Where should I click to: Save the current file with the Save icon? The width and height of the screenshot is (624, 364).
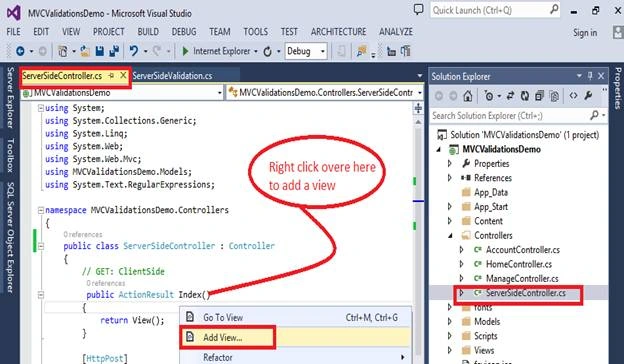99,51
